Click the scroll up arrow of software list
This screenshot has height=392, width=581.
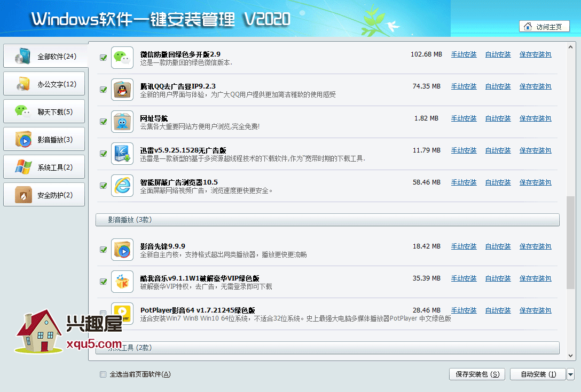tap(571, 47)
